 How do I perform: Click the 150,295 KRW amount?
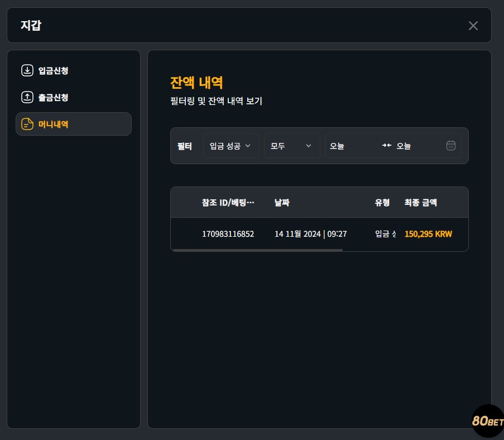point(428,234)
